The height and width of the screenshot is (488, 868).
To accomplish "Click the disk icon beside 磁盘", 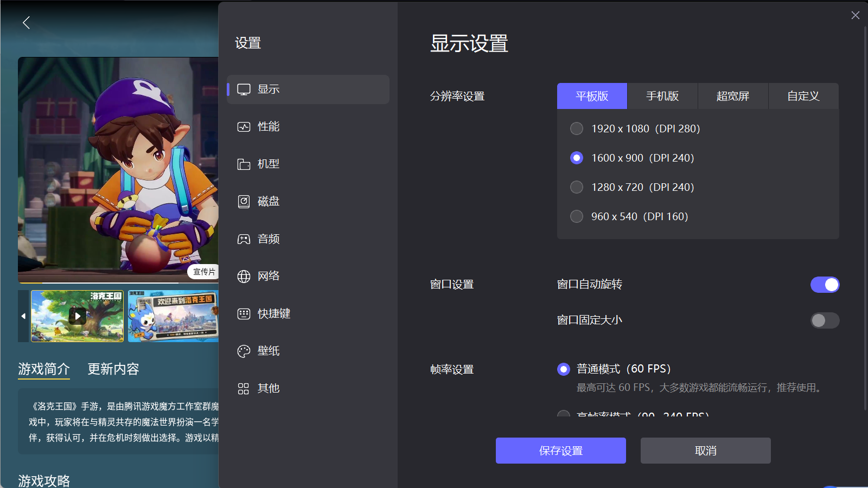I will click(244, 202).
